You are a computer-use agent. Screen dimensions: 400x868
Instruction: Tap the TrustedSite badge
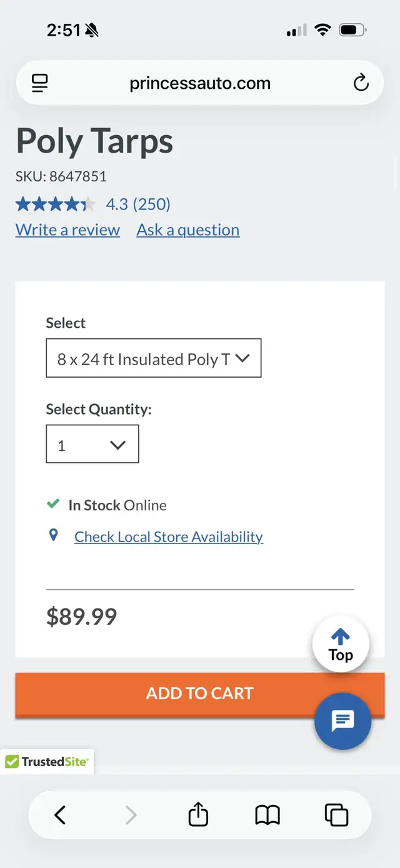pos(47,761)
